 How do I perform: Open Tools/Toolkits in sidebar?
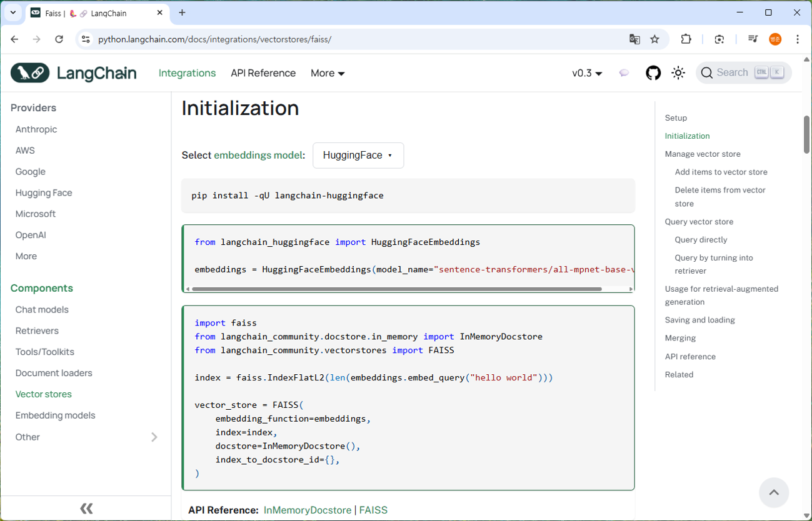(x=45, y=352)
